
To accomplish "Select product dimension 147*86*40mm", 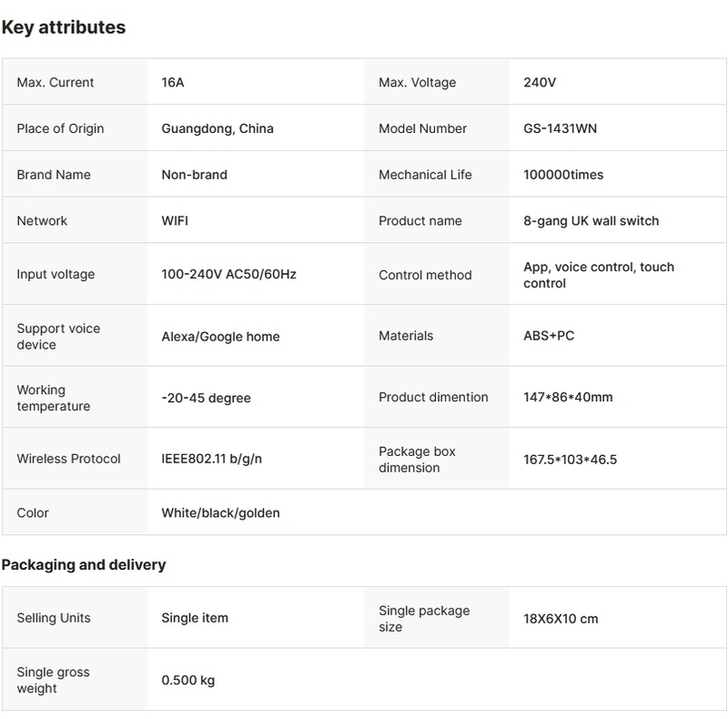I will click(x=568, y=398).
